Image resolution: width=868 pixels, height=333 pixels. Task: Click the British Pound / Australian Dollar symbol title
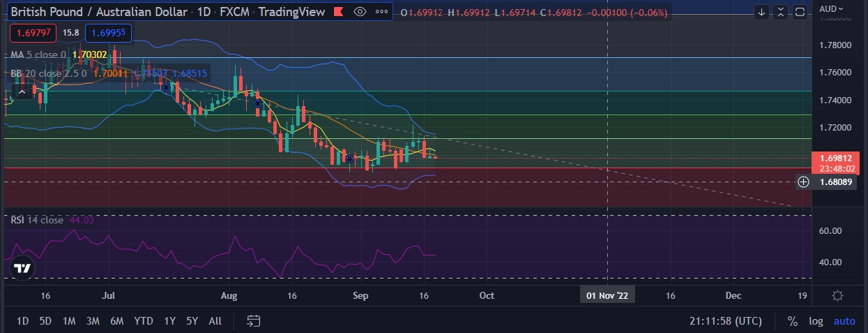coord(99,12)
